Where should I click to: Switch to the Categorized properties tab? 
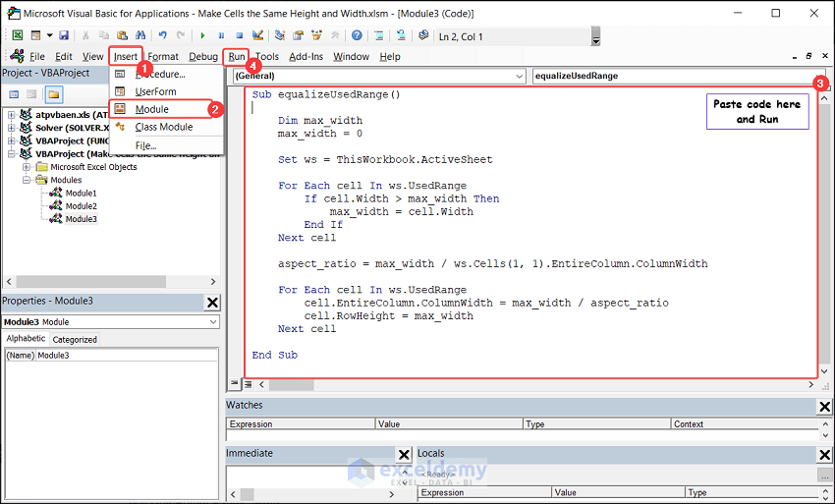75,339
